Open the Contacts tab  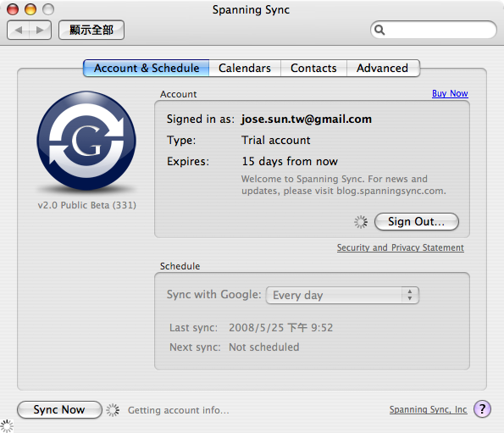(x=313, y=68)
